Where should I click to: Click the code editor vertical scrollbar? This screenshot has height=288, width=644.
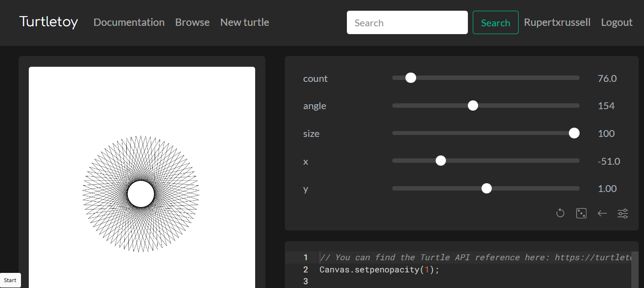(635, 269)
